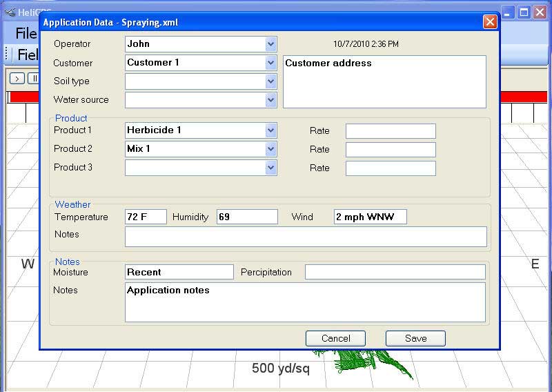Cancel the Application Data dialog
This screenshot has height=392, width=552.
335,338
